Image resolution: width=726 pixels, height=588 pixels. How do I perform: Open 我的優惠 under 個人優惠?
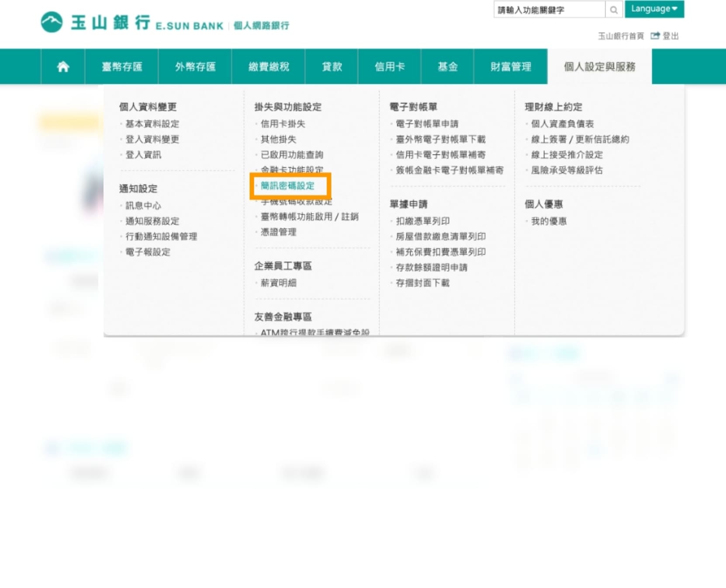click(x=549, y=221)
